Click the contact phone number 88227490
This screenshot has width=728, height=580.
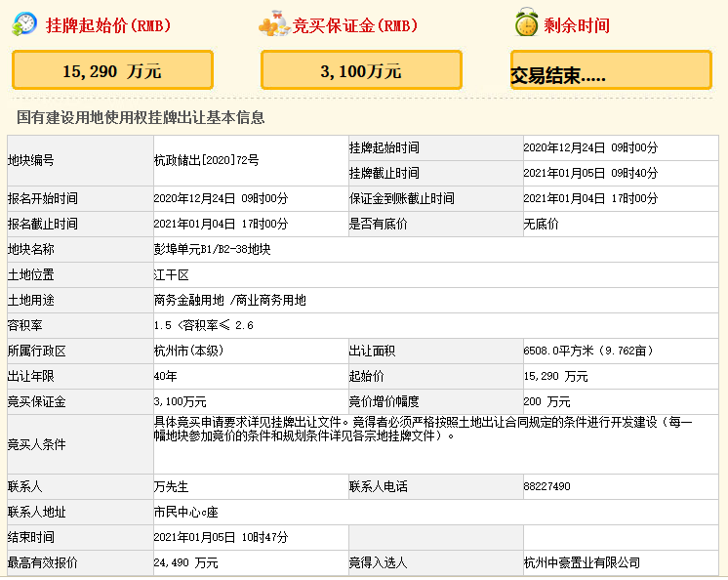546,486
